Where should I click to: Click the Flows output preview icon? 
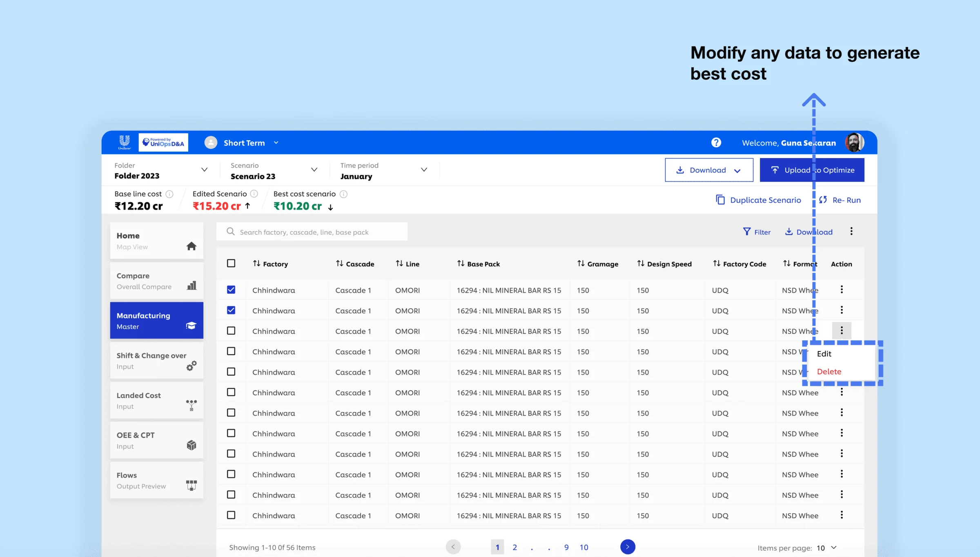pyautogui.click(x=192, y=485)
